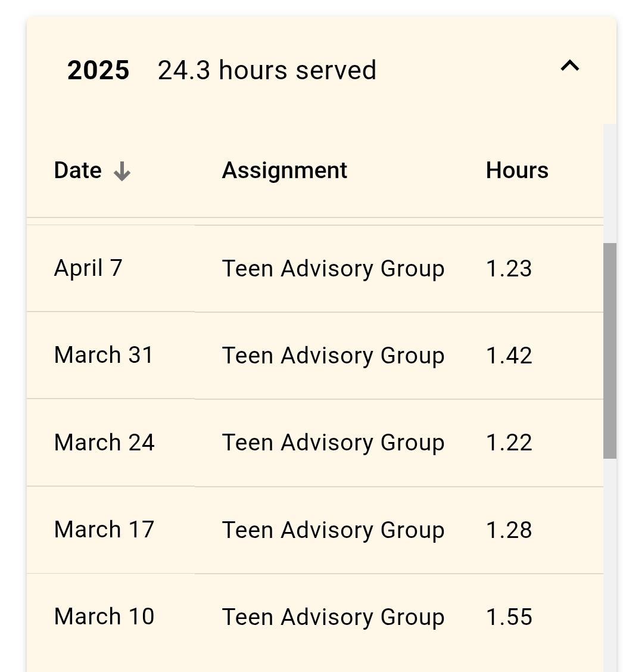Click the vertical scrollbar thumb
The width and height of the screenshot is (623, 672).
point(609,350)
